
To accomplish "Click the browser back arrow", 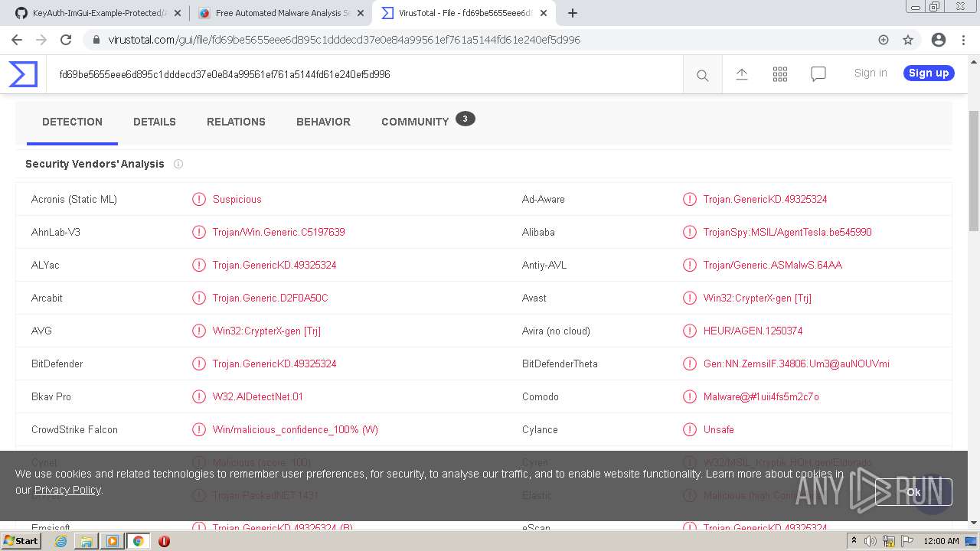I will (17, 40).
